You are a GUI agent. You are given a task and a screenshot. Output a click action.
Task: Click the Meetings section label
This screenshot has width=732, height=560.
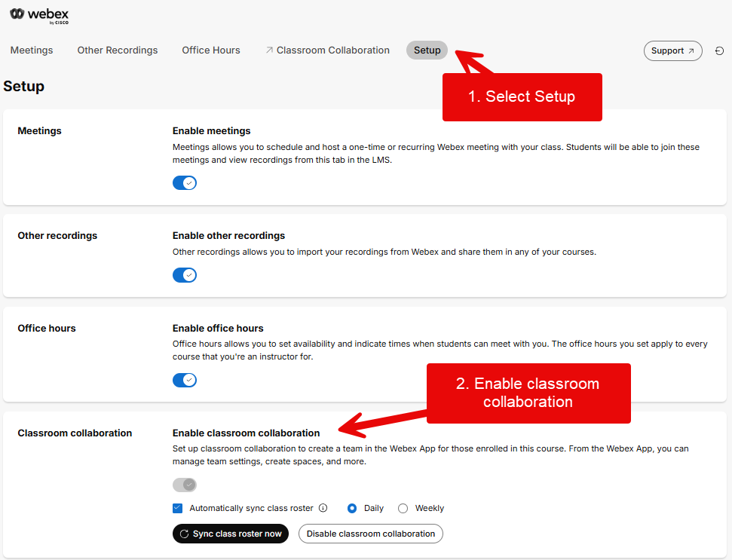tap(40, 130)
